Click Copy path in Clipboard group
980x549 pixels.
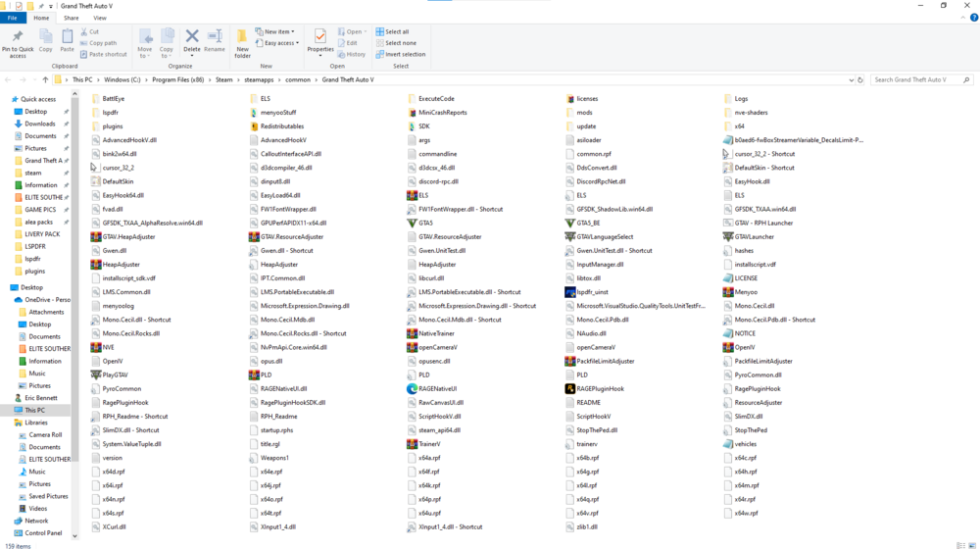(98, 43)
